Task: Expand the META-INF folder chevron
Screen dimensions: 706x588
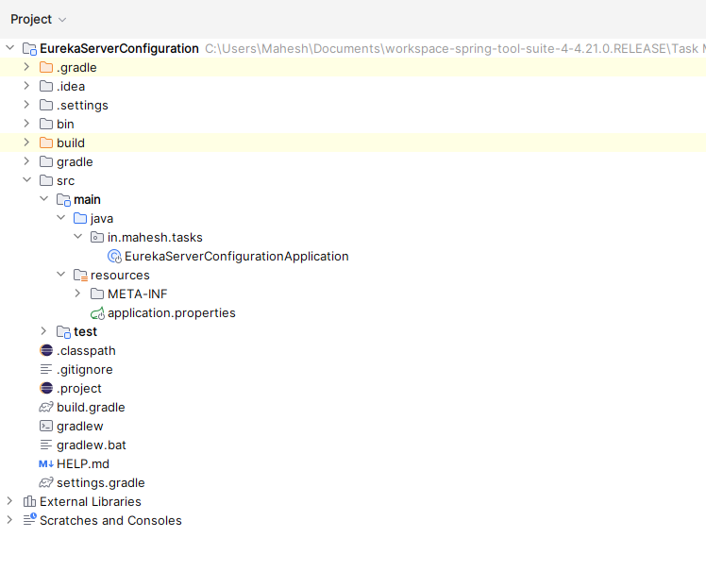Action: pyautogui.click(x=78, y=294)
